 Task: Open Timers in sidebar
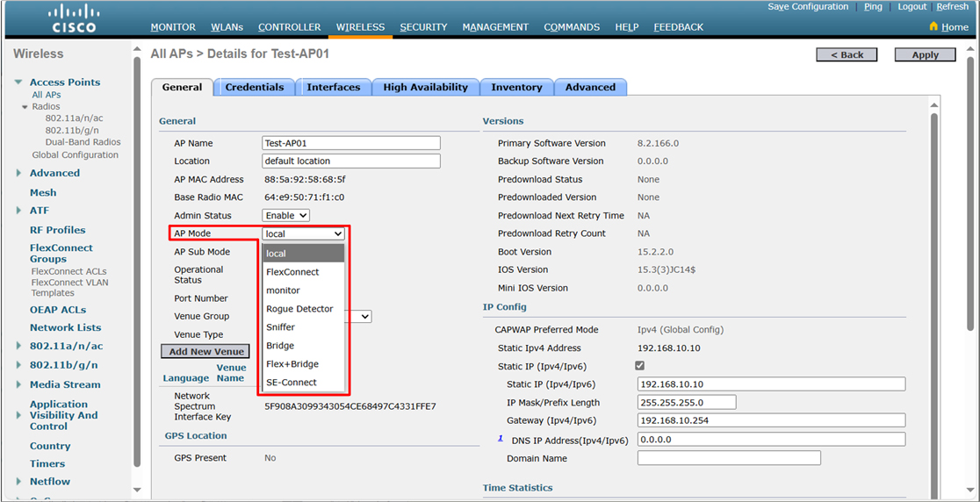click(x=47, y=463)
